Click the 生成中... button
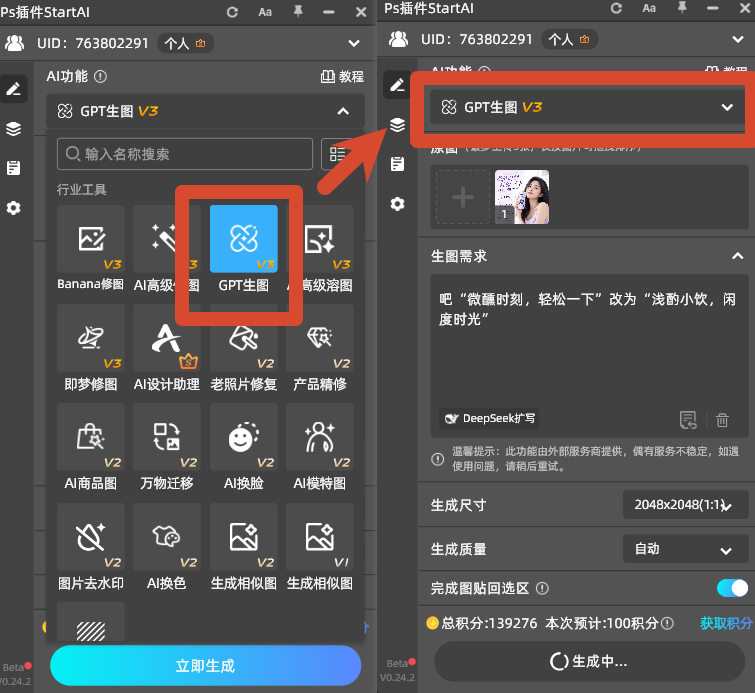This screenshot has height=693, width=755. (x=589, y=662)
